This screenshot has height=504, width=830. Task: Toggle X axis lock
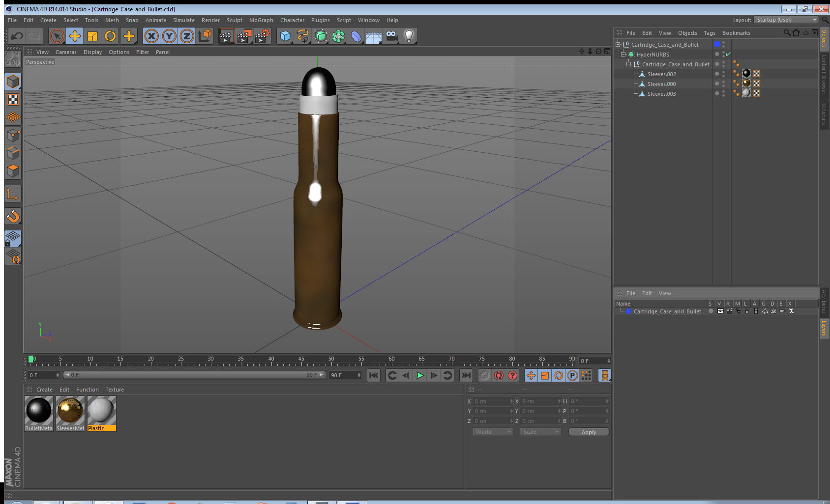[x=151, y=36]
